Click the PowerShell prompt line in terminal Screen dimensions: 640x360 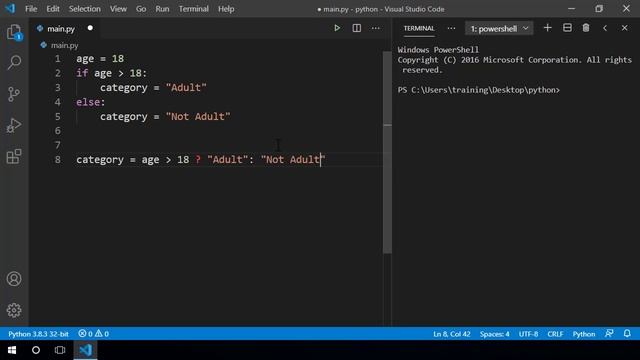tap(479, 90)
